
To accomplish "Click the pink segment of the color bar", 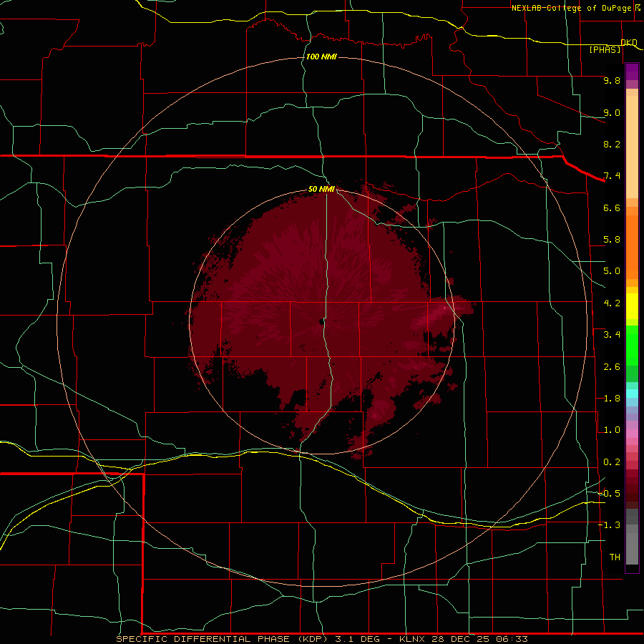I will [x=632, y=434].
